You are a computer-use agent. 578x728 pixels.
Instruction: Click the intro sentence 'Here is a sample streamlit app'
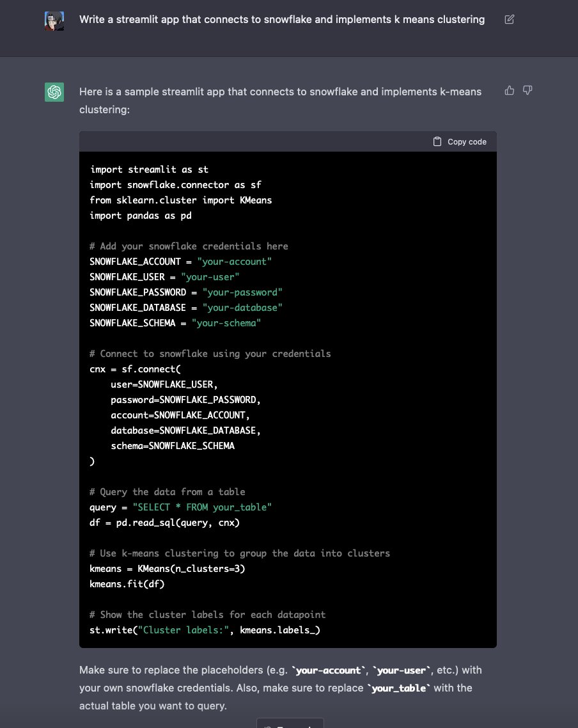(280, 100)
